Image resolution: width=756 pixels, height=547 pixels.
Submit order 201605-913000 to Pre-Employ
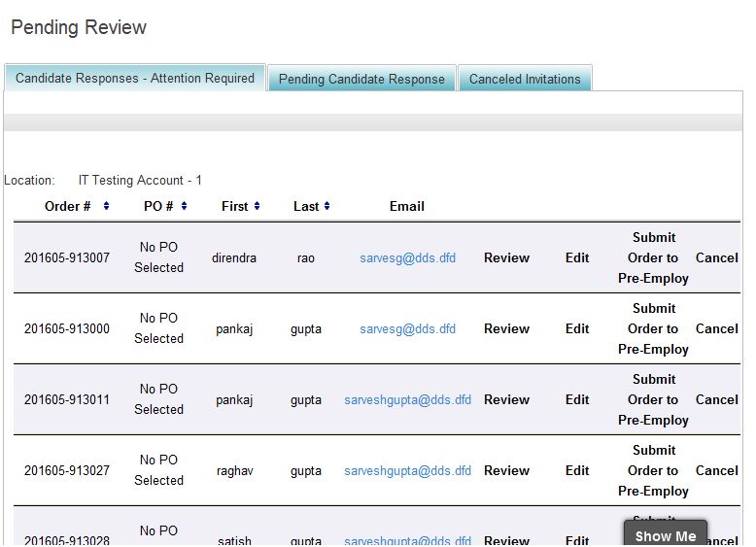[653, 328]
